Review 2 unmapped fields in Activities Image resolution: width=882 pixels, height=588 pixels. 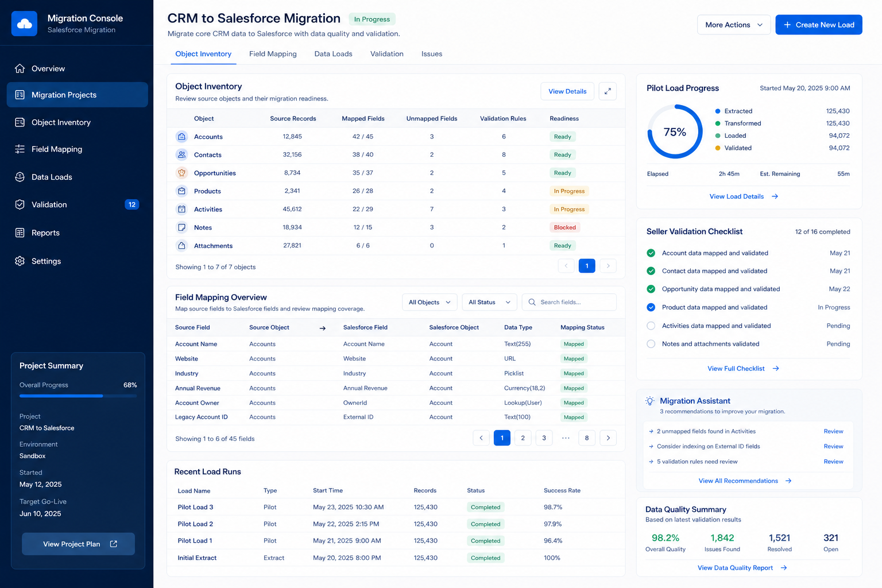click(833, 431)
